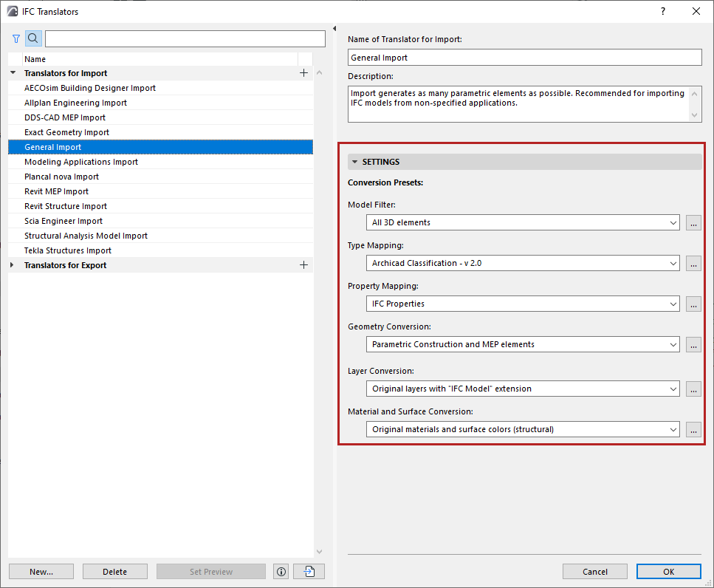
Task: Collapse the Translators for Import group
Action: (13, 73)
